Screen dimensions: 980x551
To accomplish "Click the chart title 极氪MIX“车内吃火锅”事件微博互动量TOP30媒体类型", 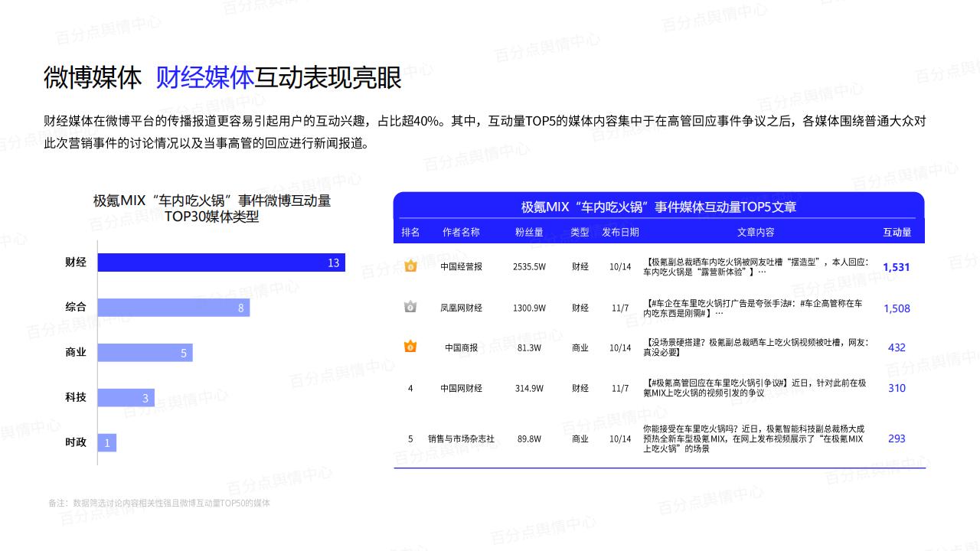I will click(x=212, y=208).
